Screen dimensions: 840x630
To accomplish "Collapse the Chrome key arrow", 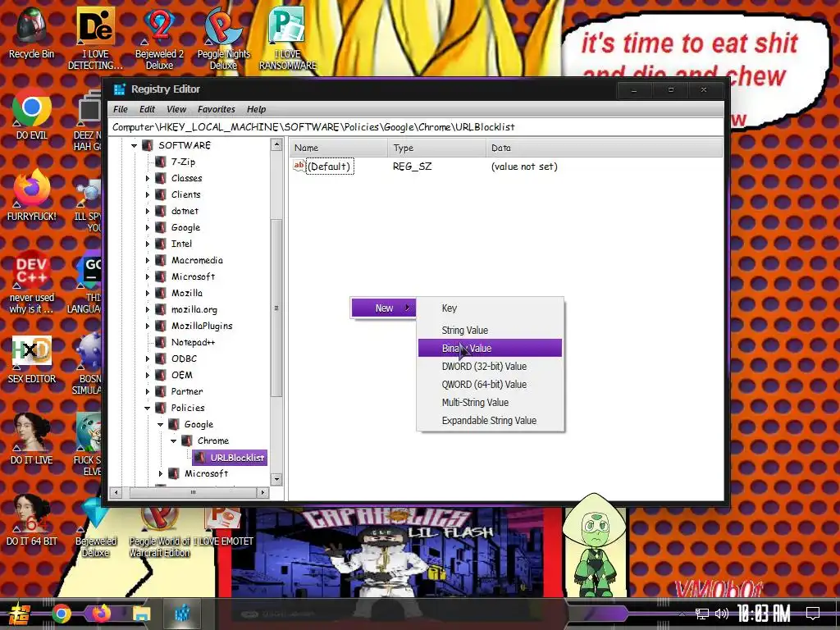I will pyautogui.click(x=174, y=441).
